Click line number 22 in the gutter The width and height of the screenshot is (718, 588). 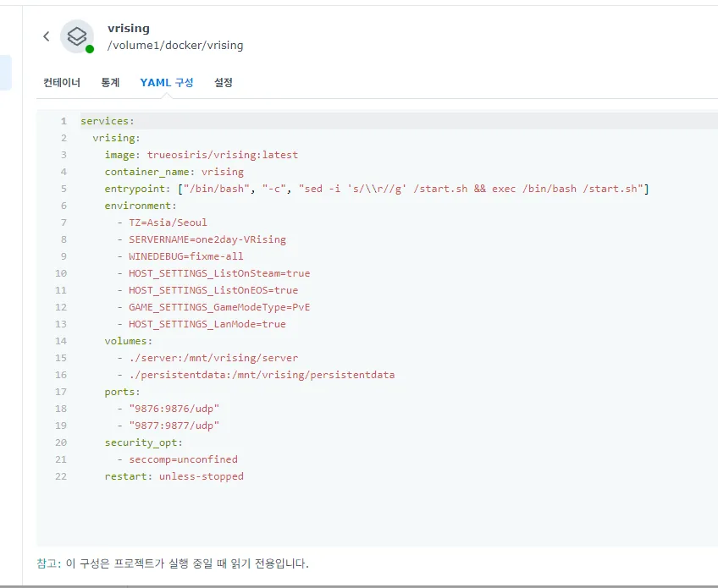(61, 477)
